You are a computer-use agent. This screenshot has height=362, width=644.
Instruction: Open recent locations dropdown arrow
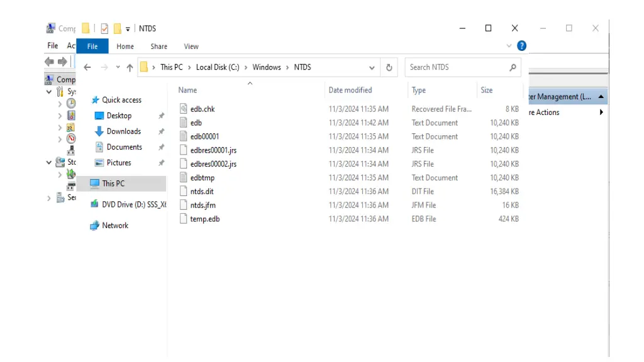click(118, 67)
